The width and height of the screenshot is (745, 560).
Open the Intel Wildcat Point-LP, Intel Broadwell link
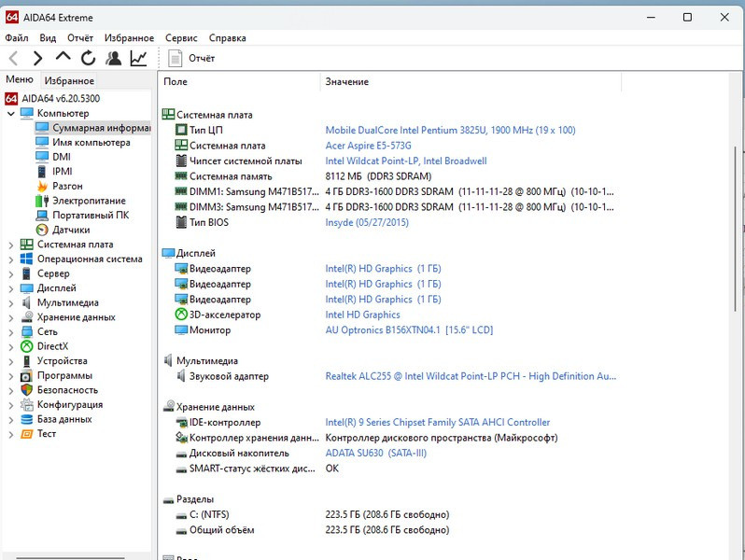pos(406,161)
